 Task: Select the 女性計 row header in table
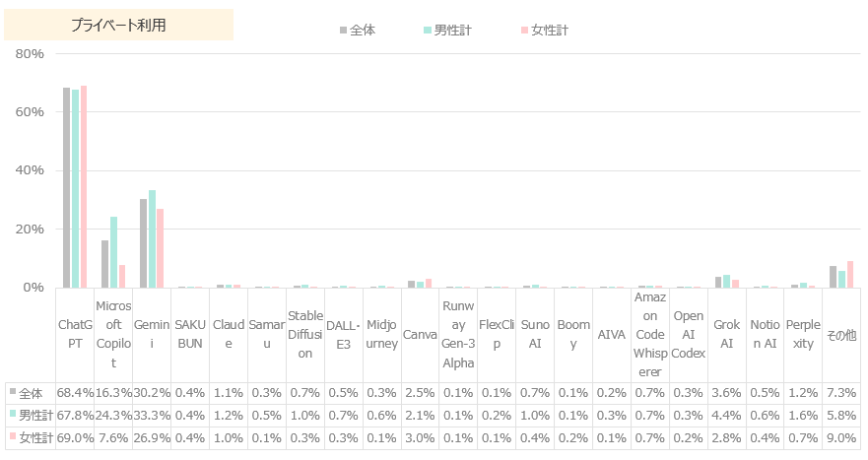pyautogui.click(x=29, y=437)
